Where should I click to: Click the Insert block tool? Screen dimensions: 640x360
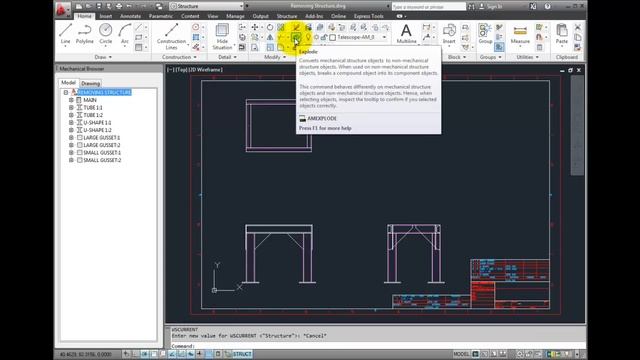[449, 34]
